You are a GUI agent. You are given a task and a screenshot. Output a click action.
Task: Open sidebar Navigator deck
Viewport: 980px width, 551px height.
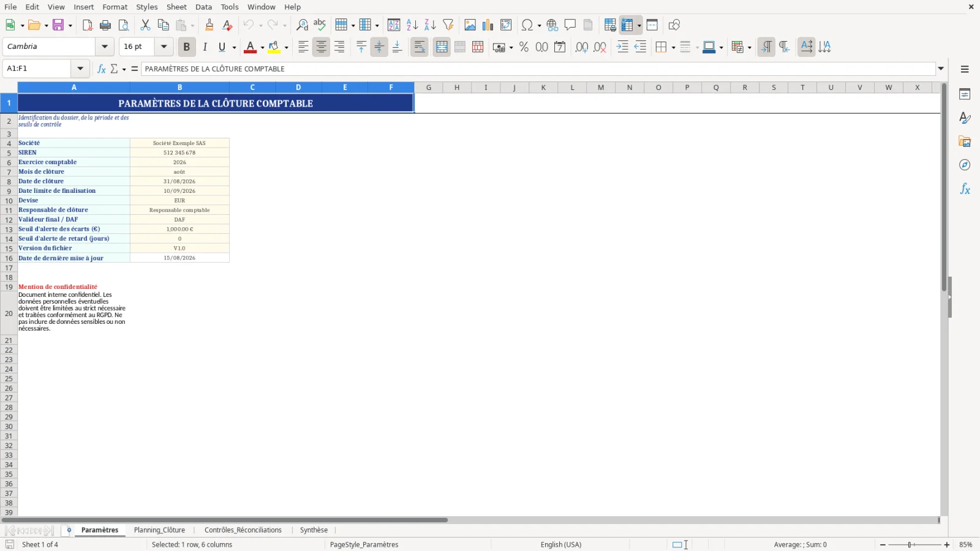(x=965, y=165)
